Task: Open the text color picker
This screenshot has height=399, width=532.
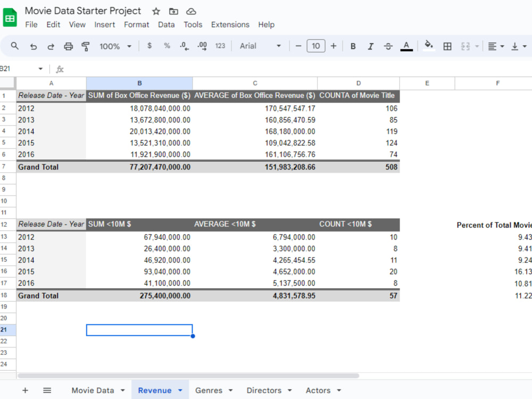Action: [406, 46]
